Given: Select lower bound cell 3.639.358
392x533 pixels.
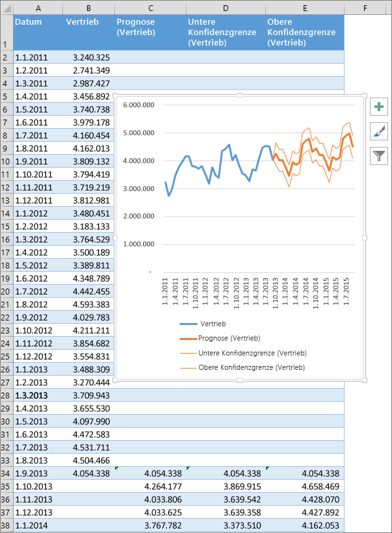Looking at the screenshot, I should click(226, 512).
